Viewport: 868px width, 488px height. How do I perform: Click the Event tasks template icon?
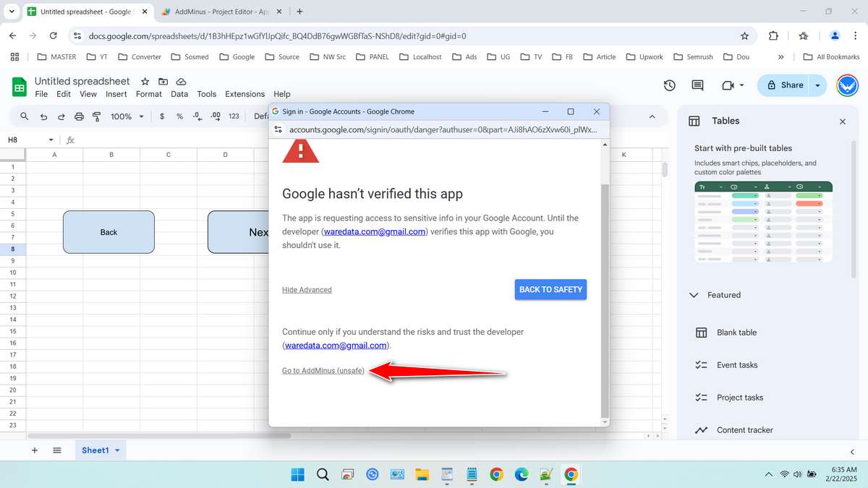tap(701, 364)
